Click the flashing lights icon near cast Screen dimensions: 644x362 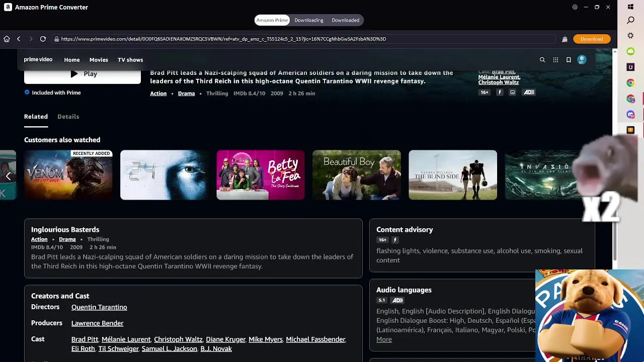[x=500, y=93]
